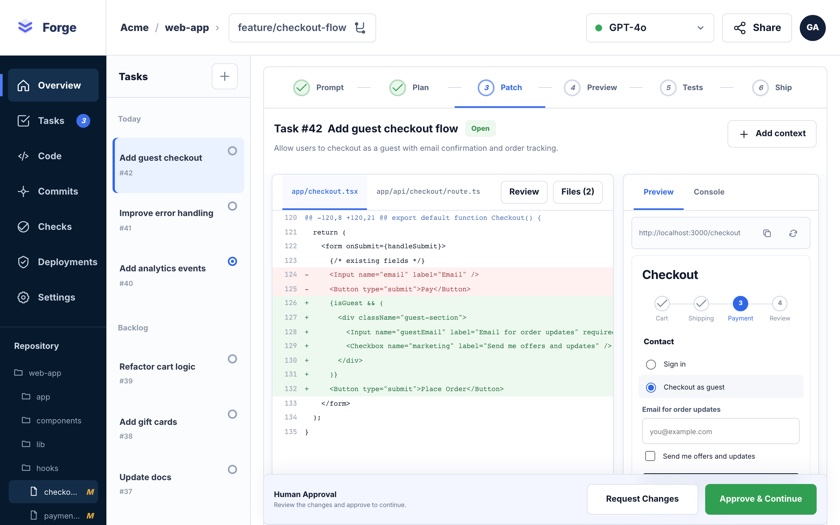Viewport: 840px width, 525px height.
Task: Click the branch icon next to feature/checkout-flow
Action: pyautogui.click(x=360, y=27)
